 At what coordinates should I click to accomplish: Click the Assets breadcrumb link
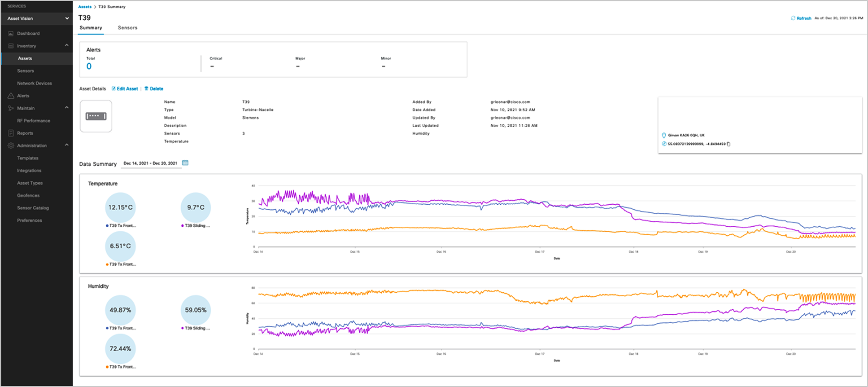85,7
